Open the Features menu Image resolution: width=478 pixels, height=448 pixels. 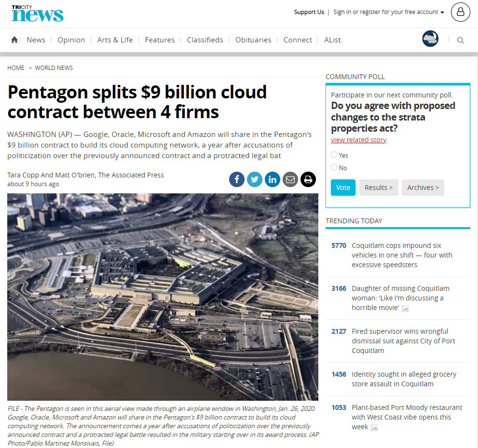coord(160,40)
